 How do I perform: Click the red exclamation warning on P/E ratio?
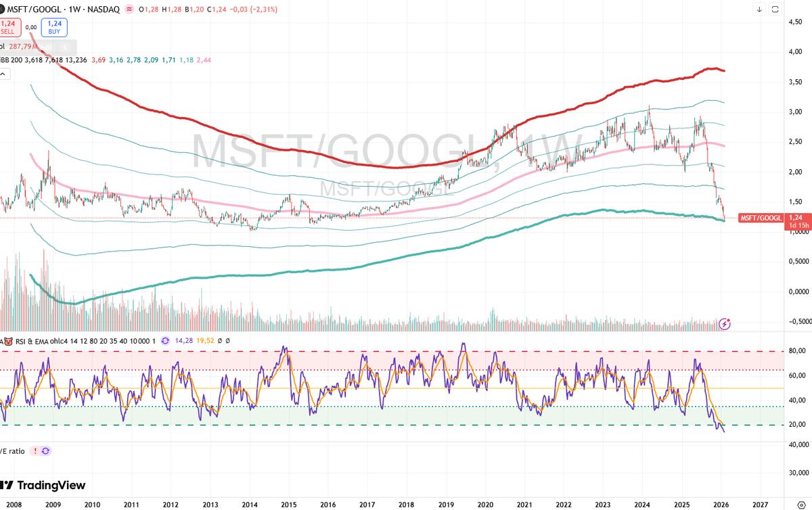point(34,450)
